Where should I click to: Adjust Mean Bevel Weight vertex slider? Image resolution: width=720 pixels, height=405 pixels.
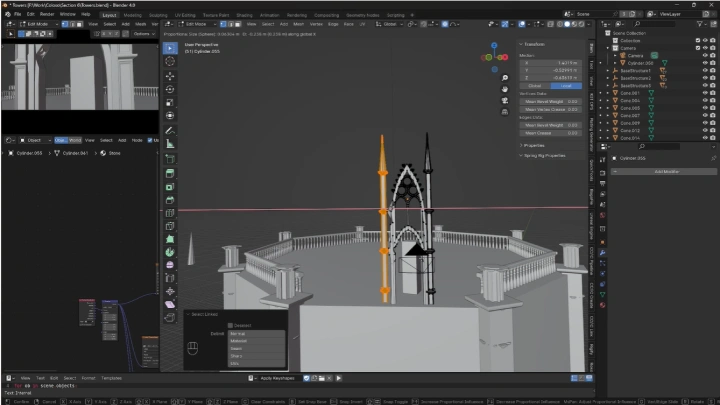551,101
